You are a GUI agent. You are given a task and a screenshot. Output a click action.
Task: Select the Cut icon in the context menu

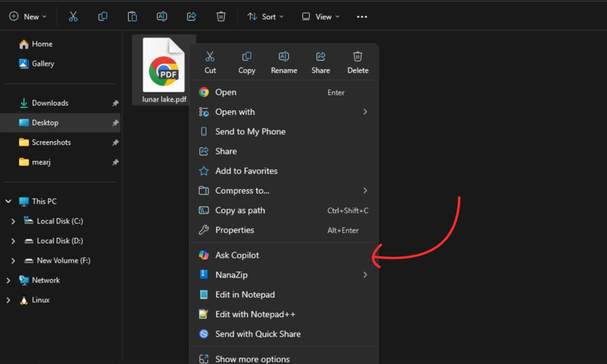210,56
